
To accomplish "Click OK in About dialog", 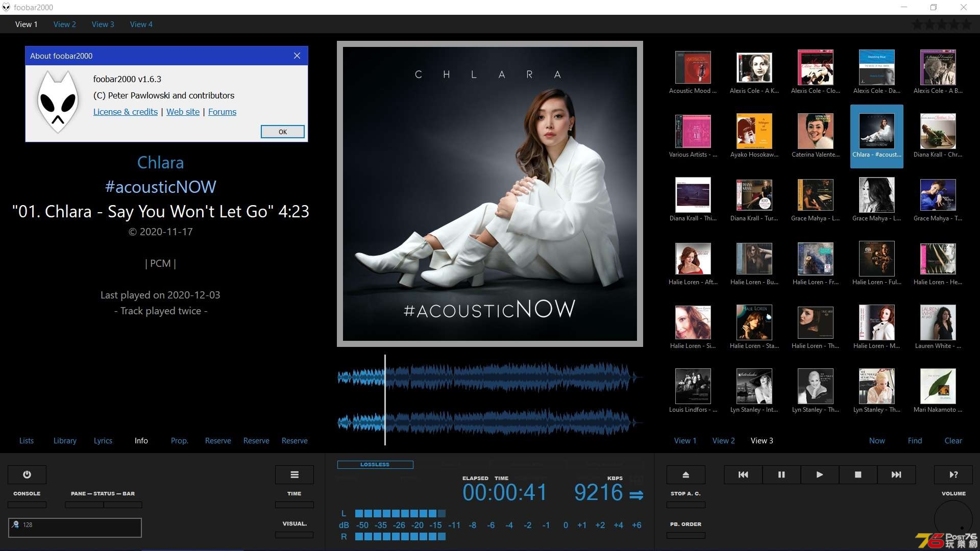I will 283,132.
